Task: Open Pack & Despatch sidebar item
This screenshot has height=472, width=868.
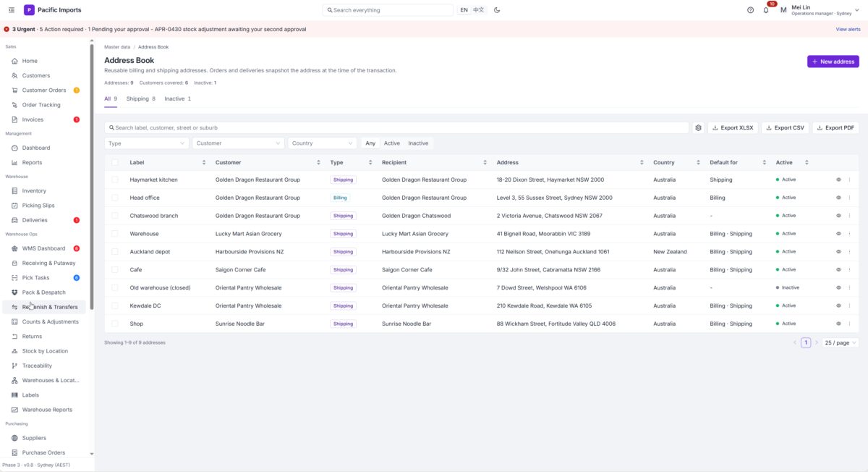Action: click(x=45, y=292)
